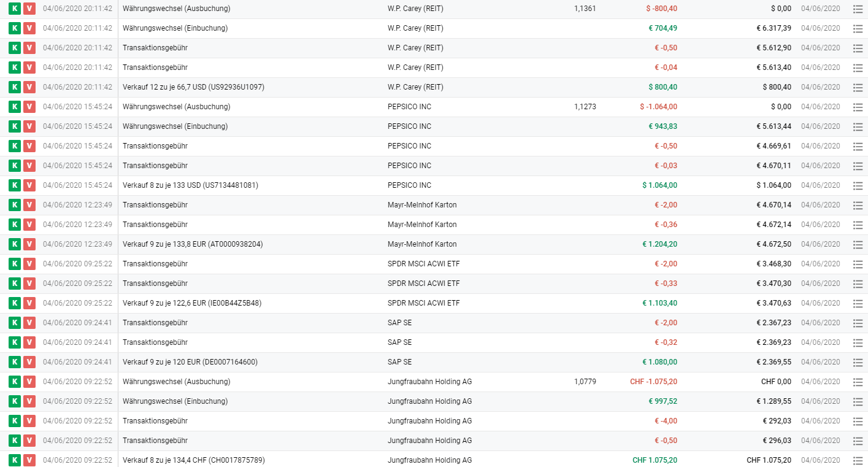Click balance € 4.672,50
Image resolution: width=868 pixels, height=467 pixels.
[x=774, y=244]
